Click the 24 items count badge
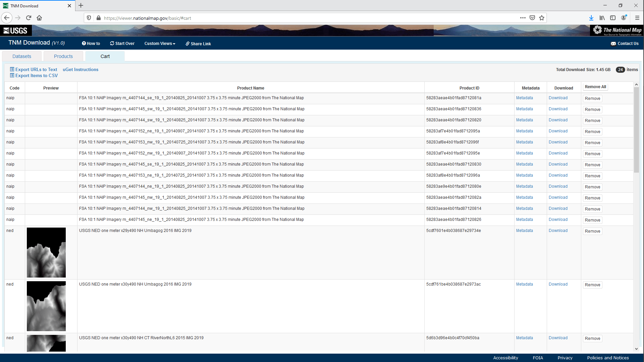 click(620, 70)
